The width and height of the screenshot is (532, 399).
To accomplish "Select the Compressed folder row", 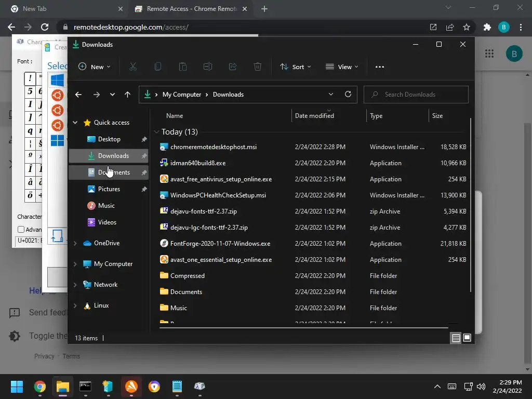I will (312, 276).
